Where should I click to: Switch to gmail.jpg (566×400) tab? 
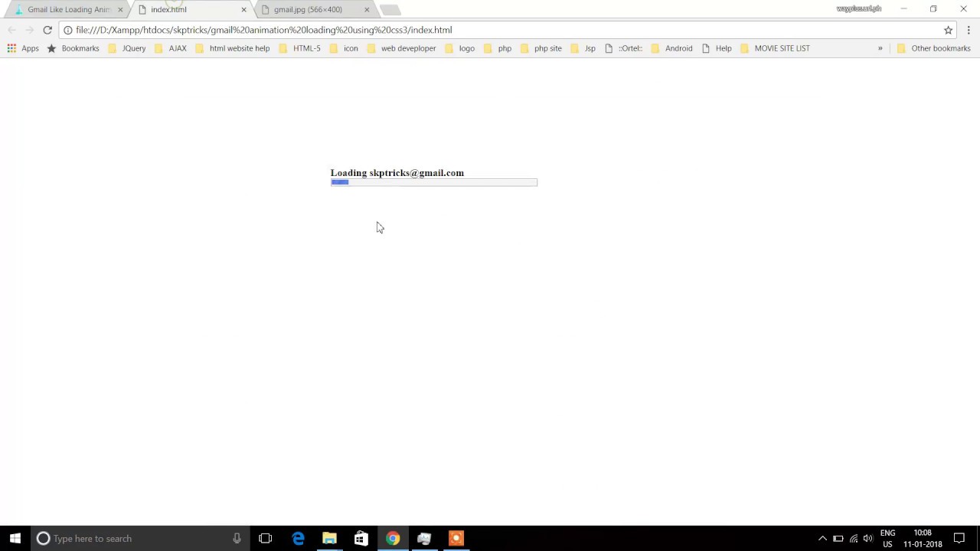point(308,9)
